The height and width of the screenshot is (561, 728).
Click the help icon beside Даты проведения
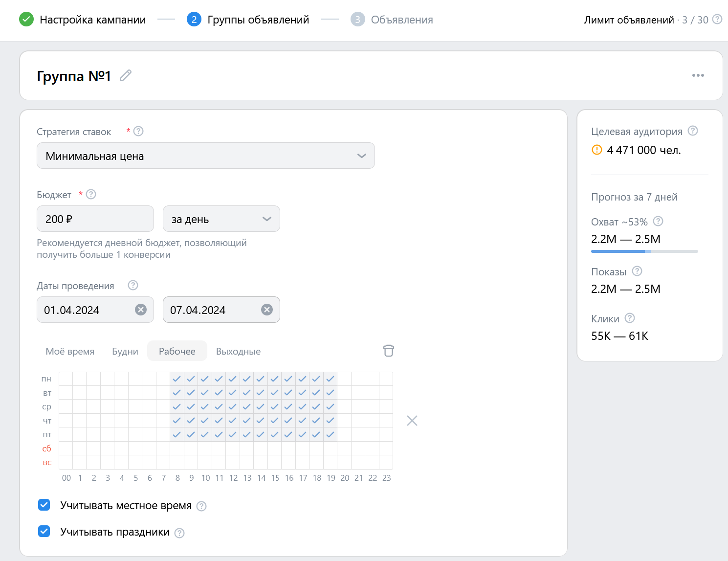click(x=133, y=285)
